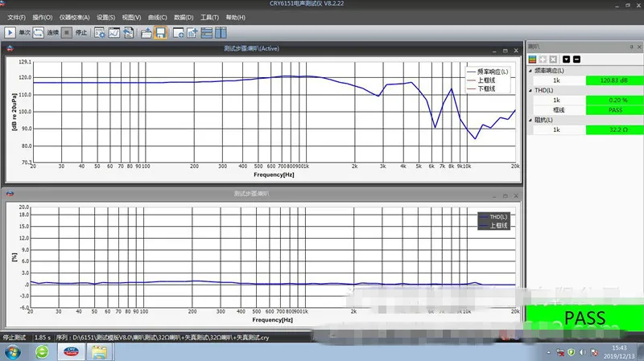Start a single test run with play icon
The width and height of the screenshot is (644, 361).
(x=10, y=32)
